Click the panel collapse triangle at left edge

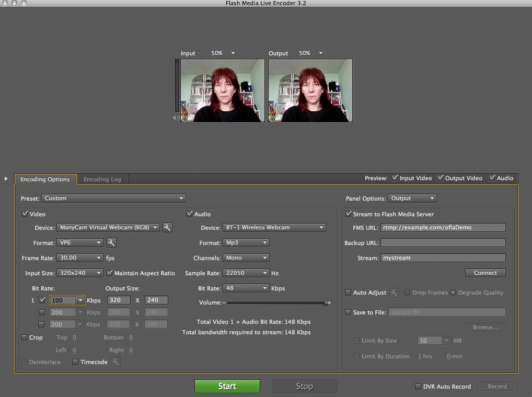point(6,179)
